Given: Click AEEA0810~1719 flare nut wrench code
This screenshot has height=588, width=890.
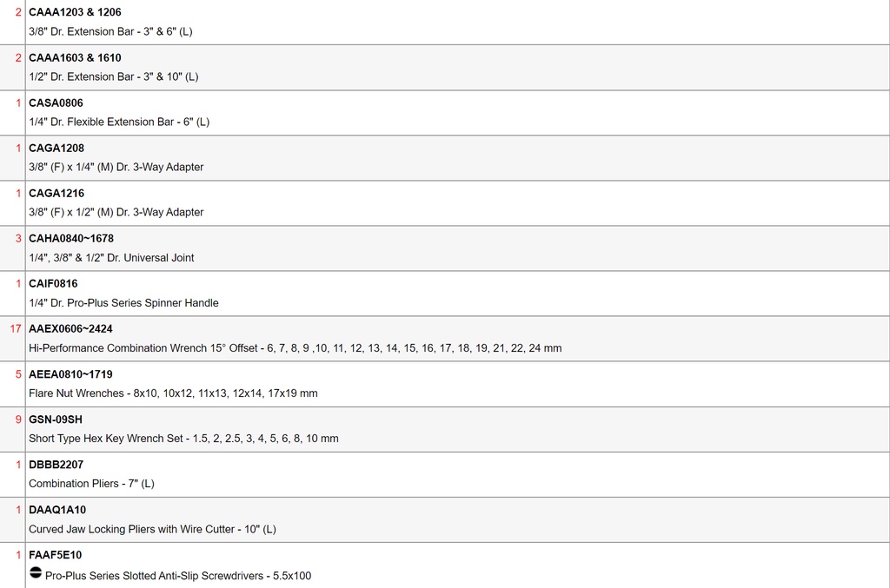Looking at the screenshot, I should click(70, 375).
